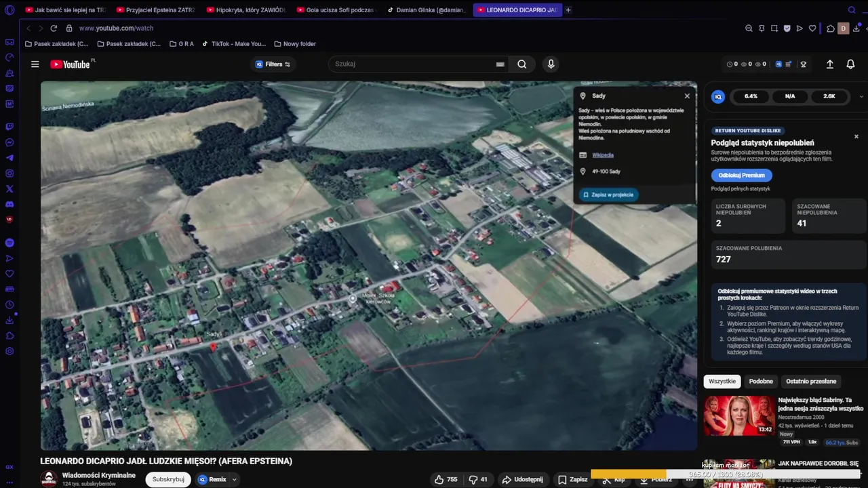Open the Opera menu logo
This screenshot has height=488, width=868.
pyautogui.click(x=9, y=10)
